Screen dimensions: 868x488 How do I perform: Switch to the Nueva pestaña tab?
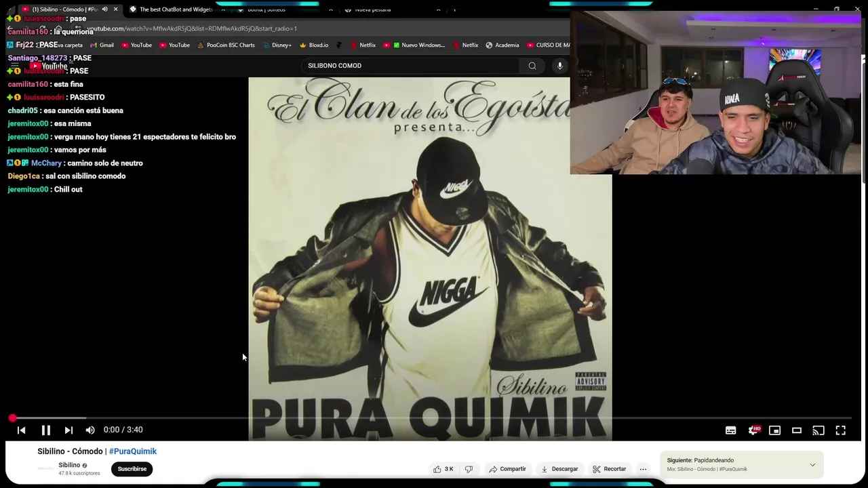[x=372, y=9]
